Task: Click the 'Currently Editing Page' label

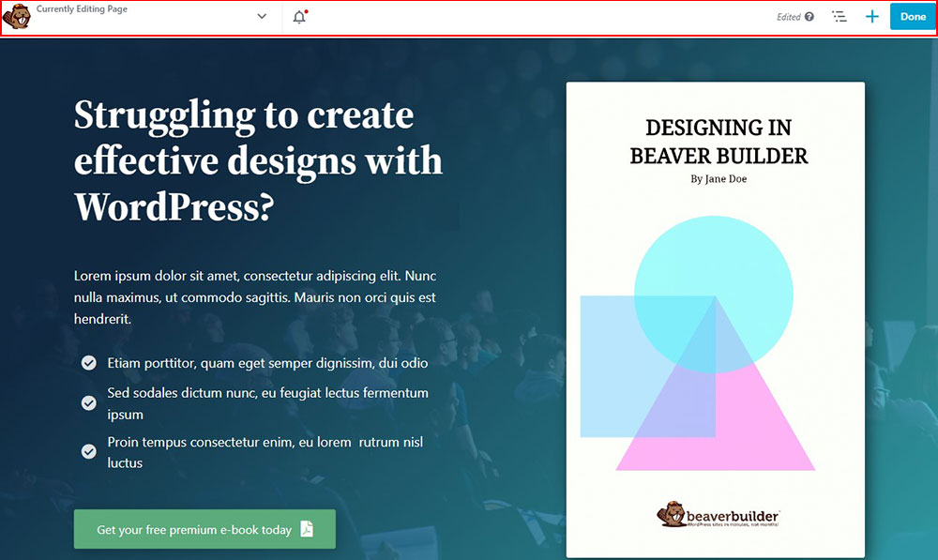Action: tap(82, 9)
